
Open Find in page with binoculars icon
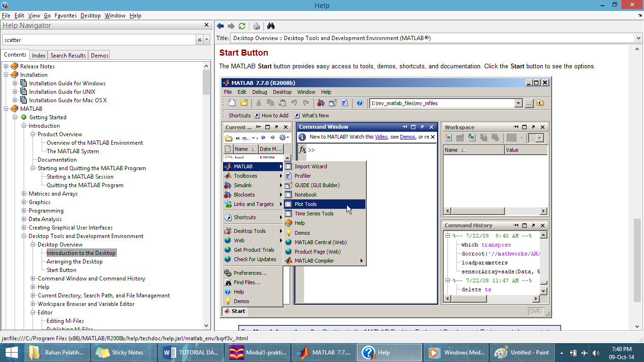point(271,26)
